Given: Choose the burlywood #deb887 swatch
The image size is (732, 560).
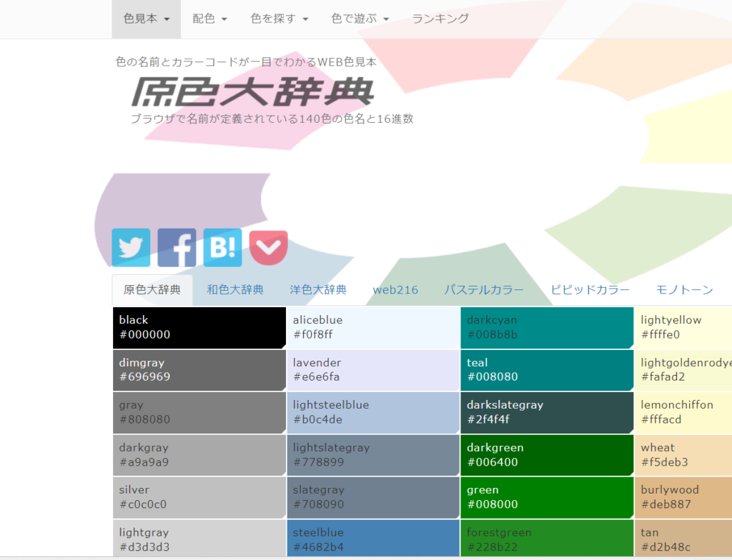Looking at the screenshot, I should pos(683,497).
